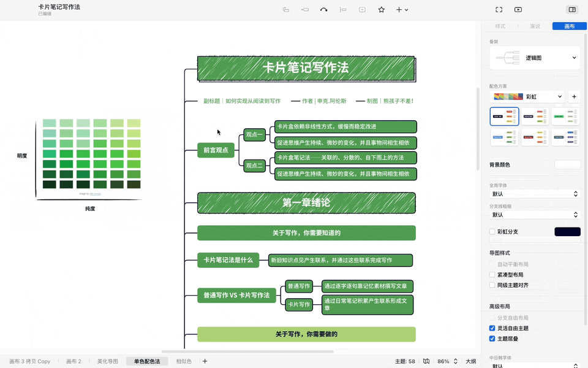Image resolution: width=588 pixels, height=368 pixels.
Task: Open the 逻辑图 structure dropdown
Action: click(535, 57)
